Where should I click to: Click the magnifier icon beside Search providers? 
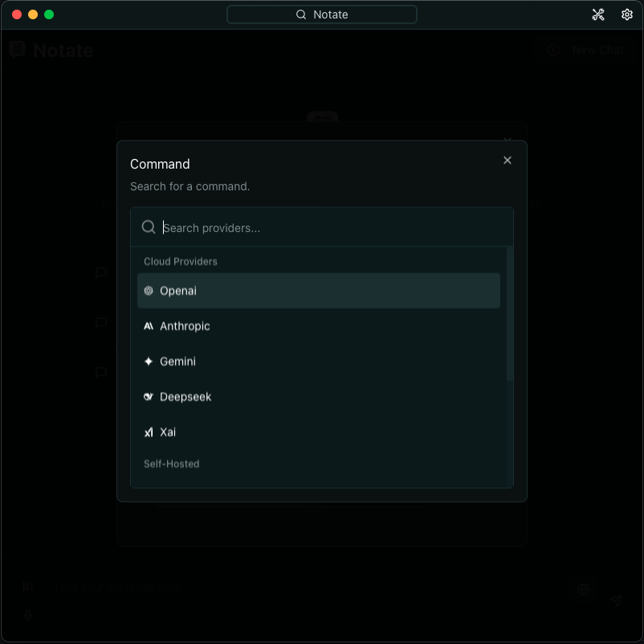(x=149, y=226)
